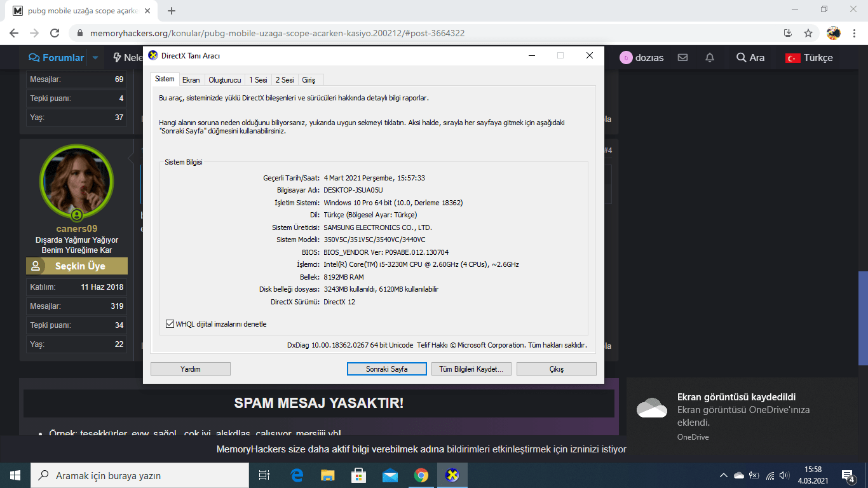Open the volume speaker tray icon

tap(785, 475)
